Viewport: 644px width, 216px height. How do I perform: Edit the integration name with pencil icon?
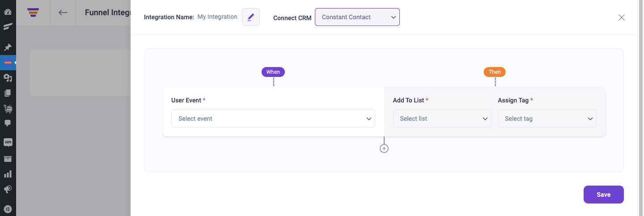tap(251, 17)
